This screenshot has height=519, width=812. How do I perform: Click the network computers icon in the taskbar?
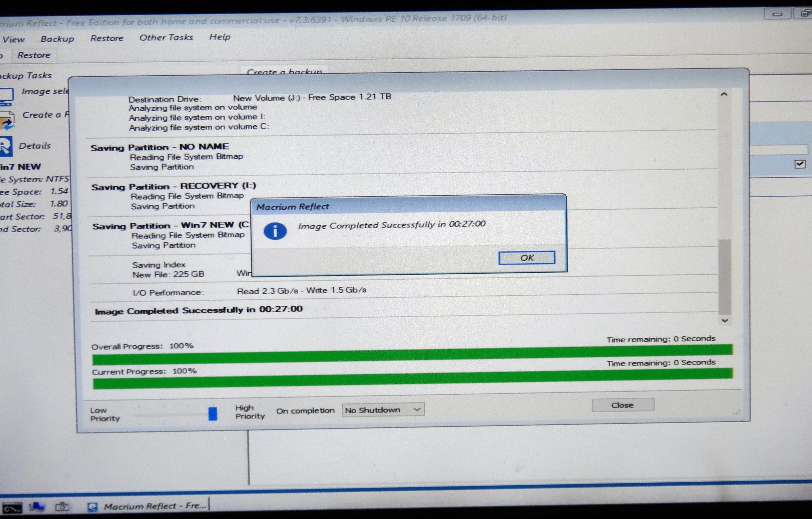pyautogui.click(x=37, y=506)
